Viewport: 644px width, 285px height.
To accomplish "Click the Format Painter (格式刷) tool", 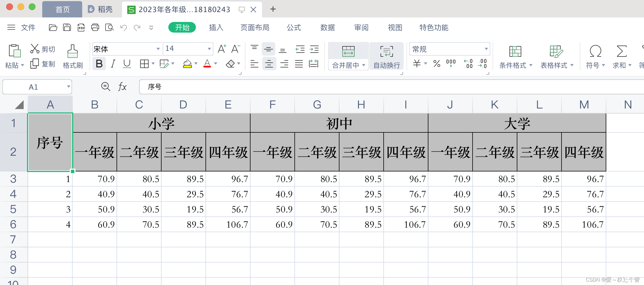I will coord(72,56).
